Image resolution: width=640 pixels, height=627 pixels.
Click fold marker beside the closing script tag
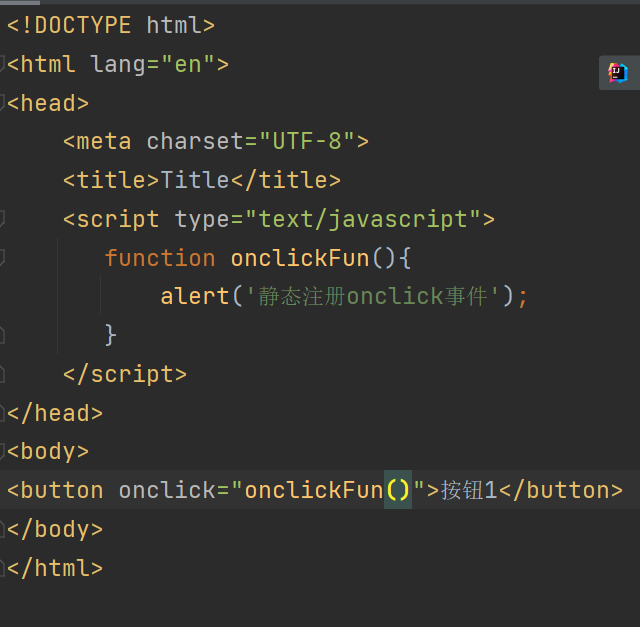3,374
